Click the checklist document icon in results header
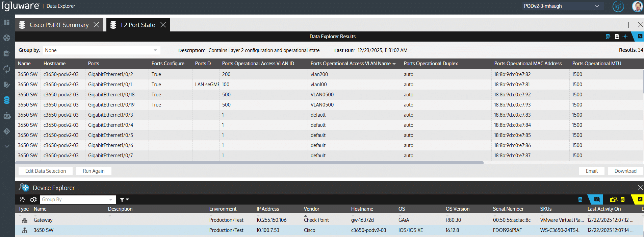 pyautogui.click(x=617, y=37)
